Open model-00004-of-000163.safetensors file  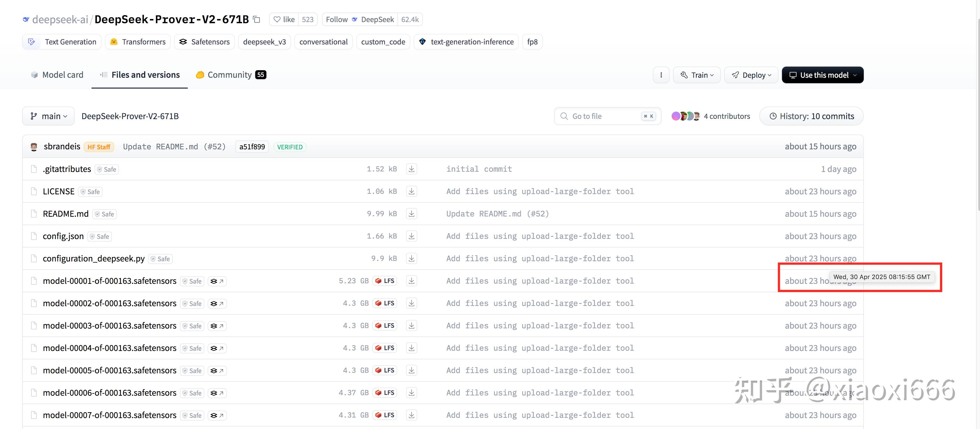[110, 348]
